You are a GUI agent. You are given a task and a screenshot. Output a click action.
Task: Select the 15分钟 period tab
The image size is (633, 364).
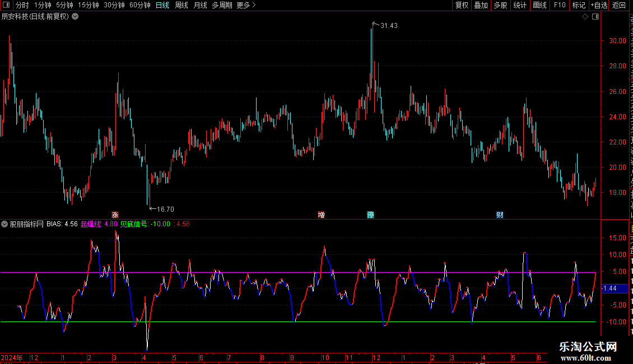click(89, 5)
